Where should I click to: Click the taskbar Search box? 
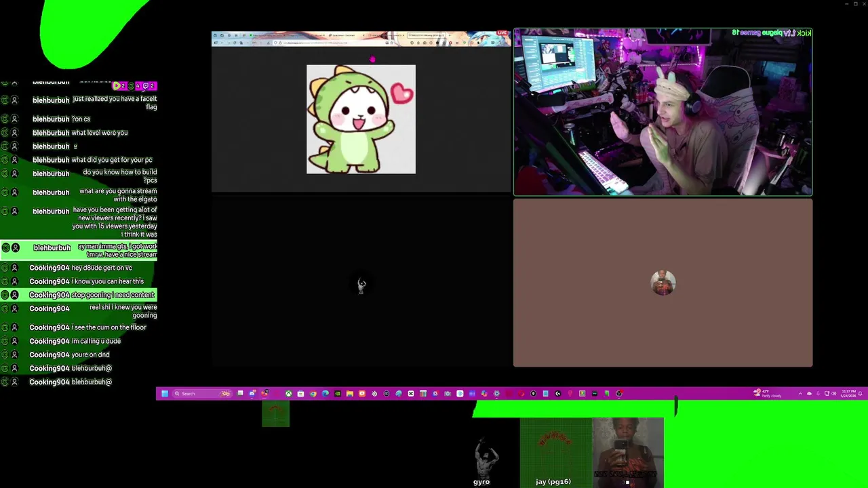(x=201, y=393)
